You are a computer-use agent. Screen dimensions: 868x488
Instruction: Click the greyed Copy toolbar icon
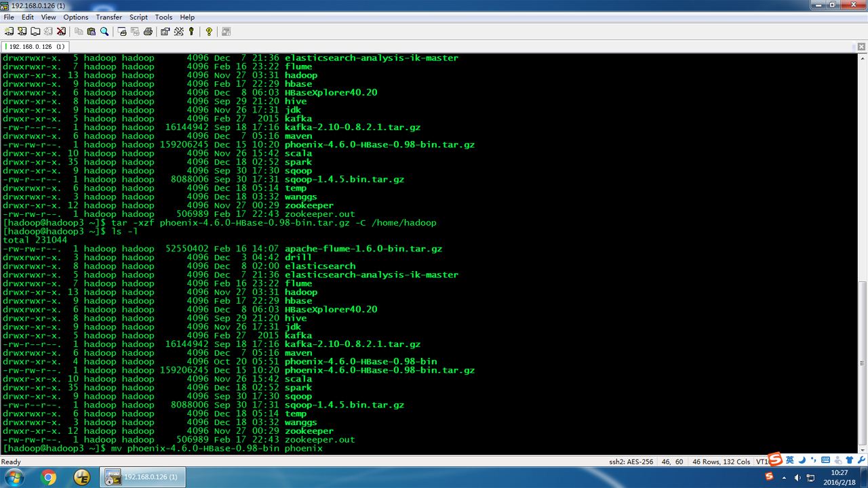(79, 31)
